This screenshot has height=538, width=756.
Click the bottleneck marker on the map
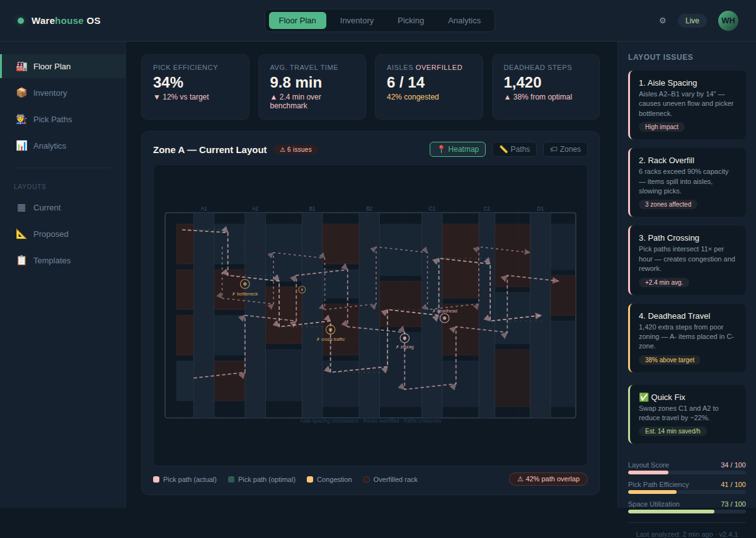(245, 284)
